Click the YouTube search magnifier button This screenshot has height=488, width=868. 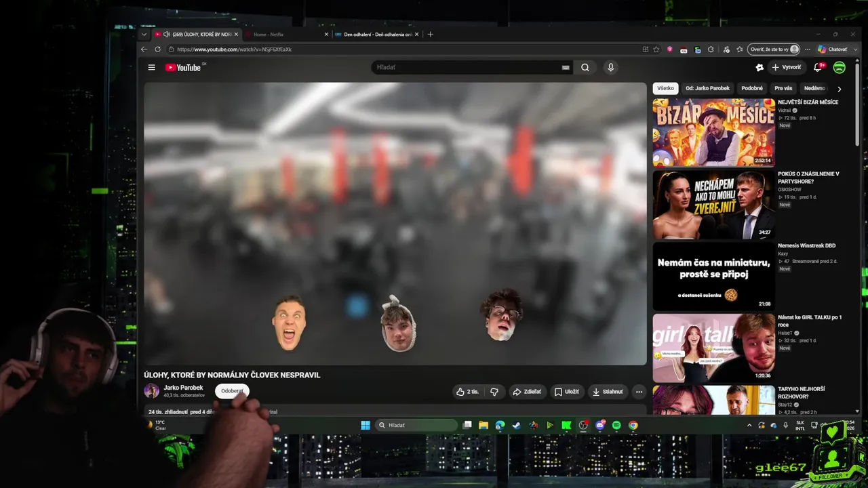pyautogui.click(x=585, y=68)
